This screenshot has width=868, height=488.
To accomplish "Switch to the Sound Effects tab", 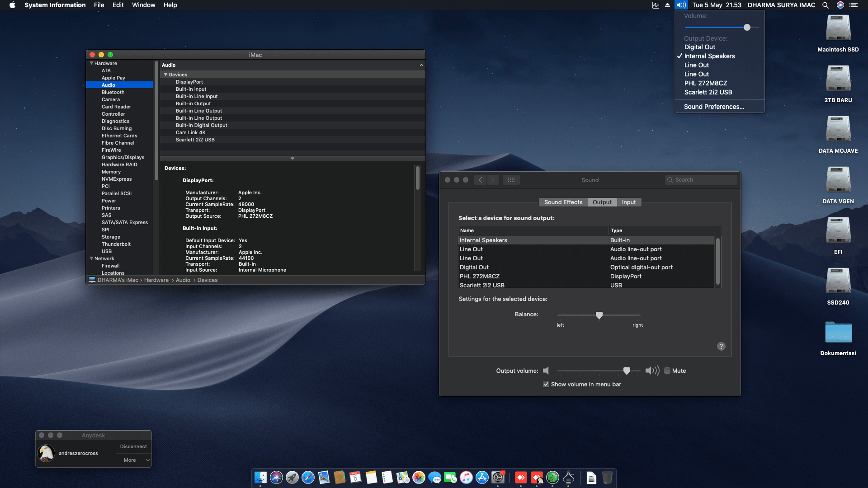I will click(563, 202).
